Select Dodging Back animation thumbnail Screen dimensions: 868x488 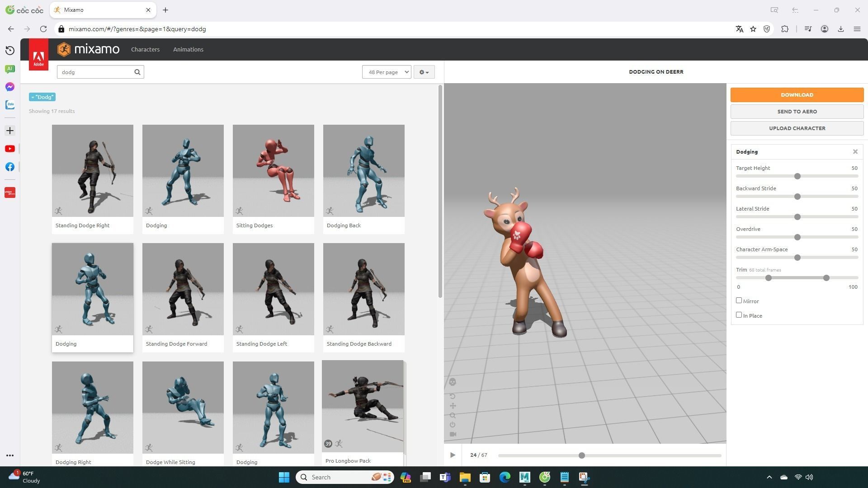point(364,171)
